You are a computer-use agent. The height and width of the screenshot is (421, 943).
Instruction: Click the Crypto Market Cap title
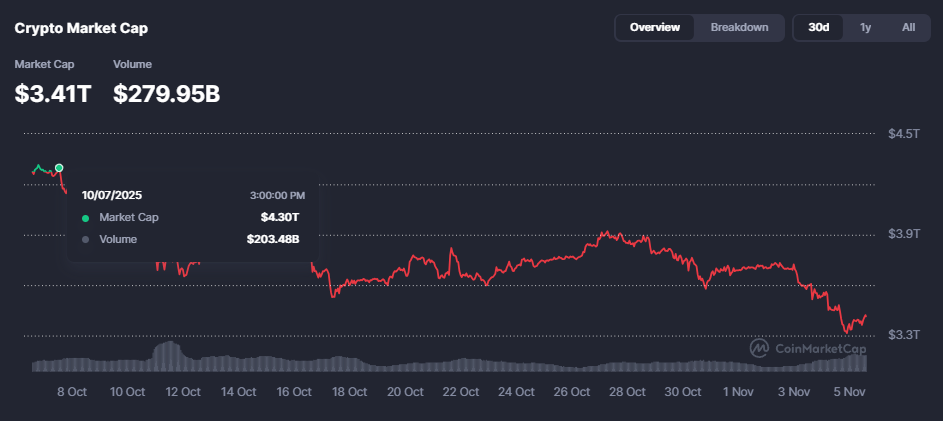(81, 29)
